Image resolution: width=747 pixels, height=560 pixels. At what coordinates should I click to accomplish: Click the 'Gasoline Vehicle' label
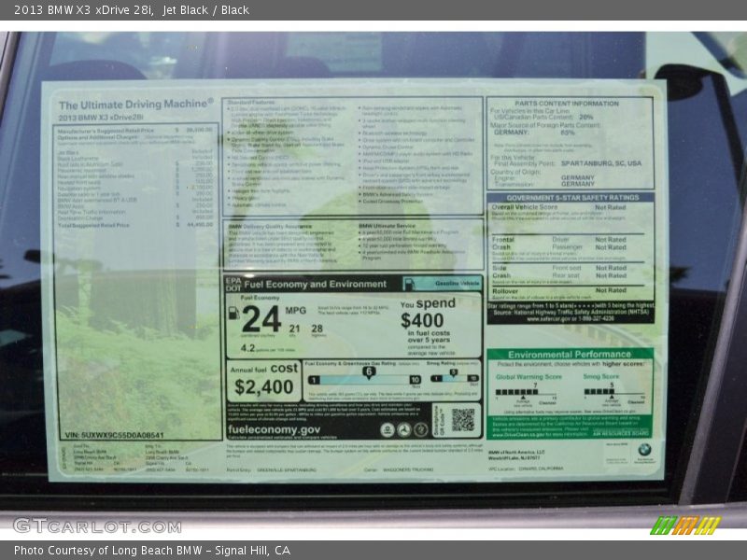click(x=457, y=284)
